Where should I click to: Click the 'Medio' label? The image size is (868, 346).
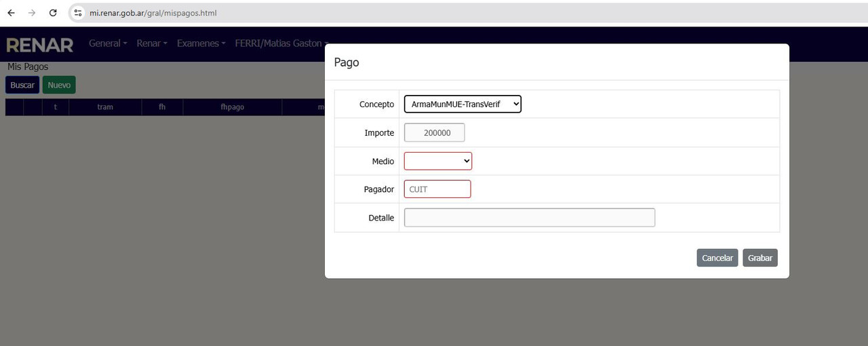point(383,161)
